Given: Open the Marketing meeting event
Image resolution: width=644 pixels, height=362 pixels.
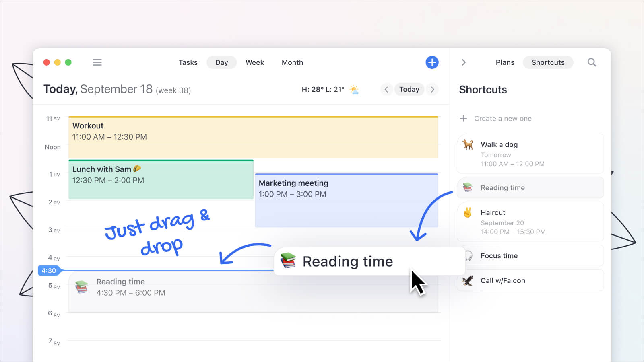Looking at the screenshot, I should click(346, 200).
